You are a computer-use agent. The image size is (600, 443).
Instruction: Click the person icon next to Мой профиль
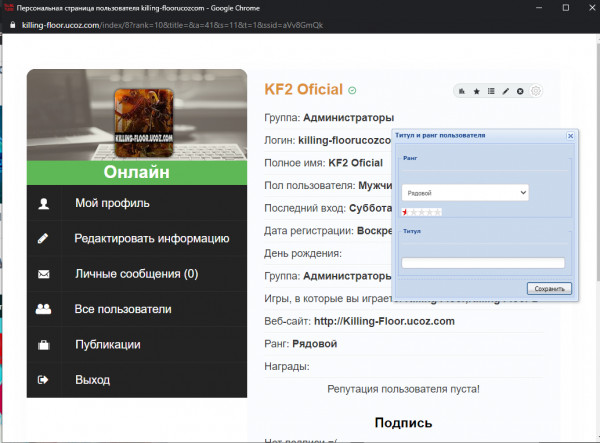coord(44,204)
